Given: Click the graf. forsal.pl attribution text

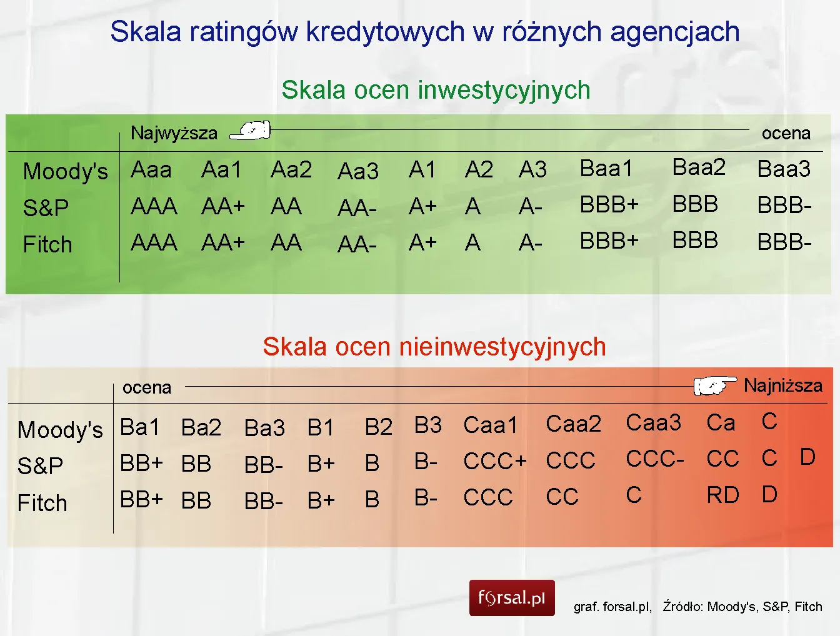Looking at the screenshot, I should click(611, 606).
